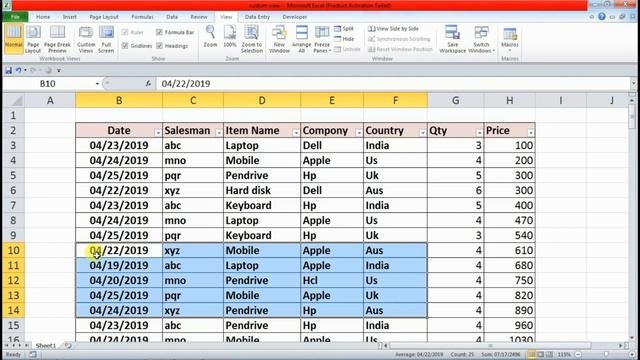
Task: Open Freeze Panes menu
Action: (x=322, y=39)
